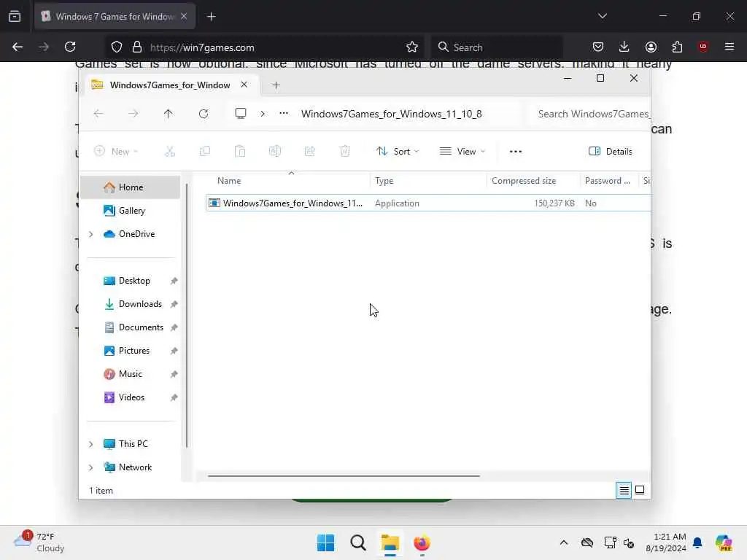
Task: Select Home in the navigation pane
Action: coord(131,187)
